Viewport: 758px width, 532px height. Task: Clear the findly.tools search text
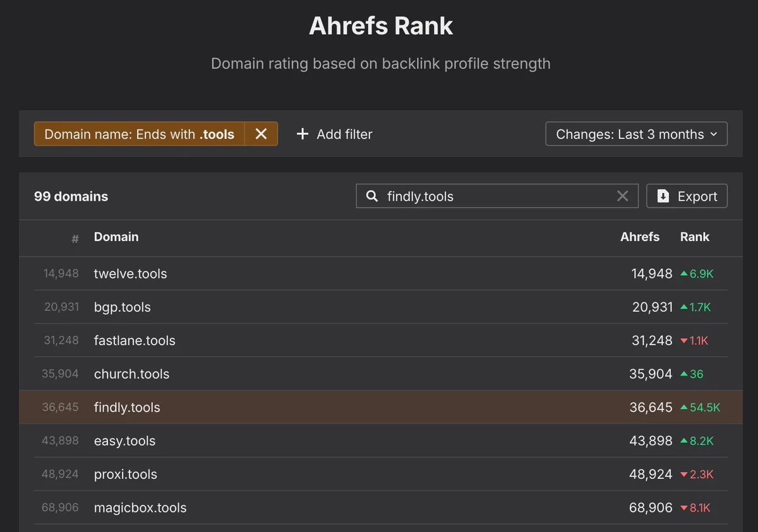[623, 196]
